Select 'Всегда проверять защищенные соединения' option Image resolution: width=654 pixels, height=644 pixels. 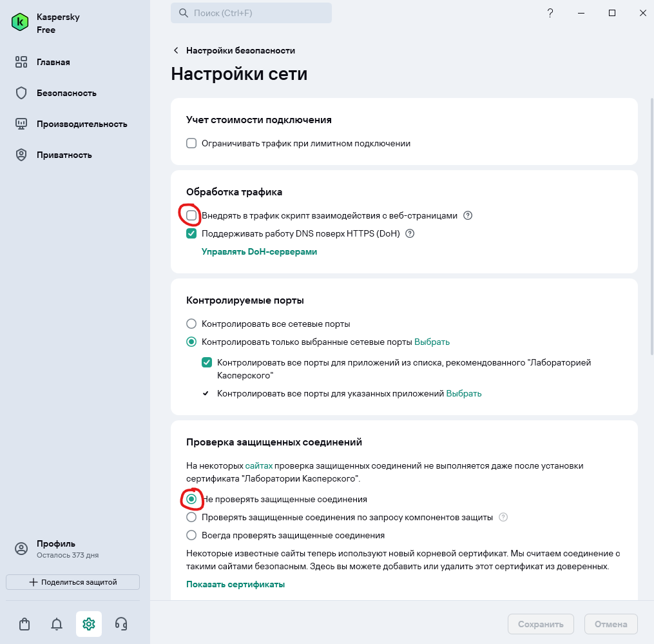point(191,535)
